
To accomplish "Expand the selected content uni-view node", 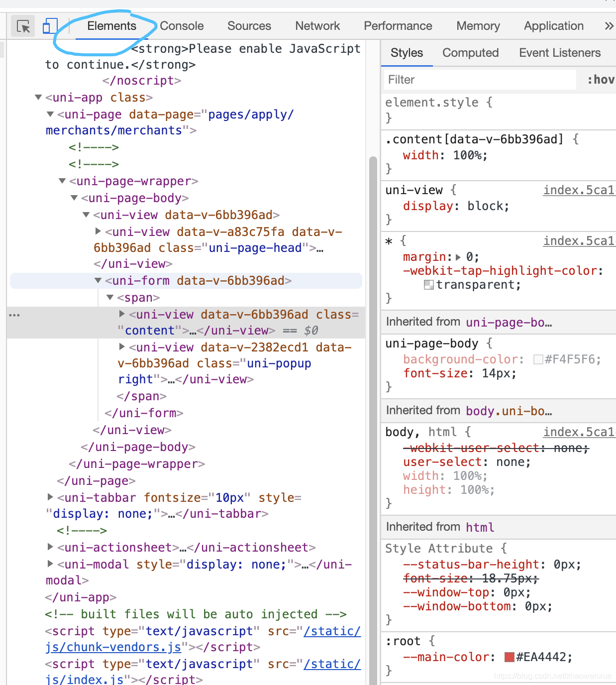I will (122, 314).
